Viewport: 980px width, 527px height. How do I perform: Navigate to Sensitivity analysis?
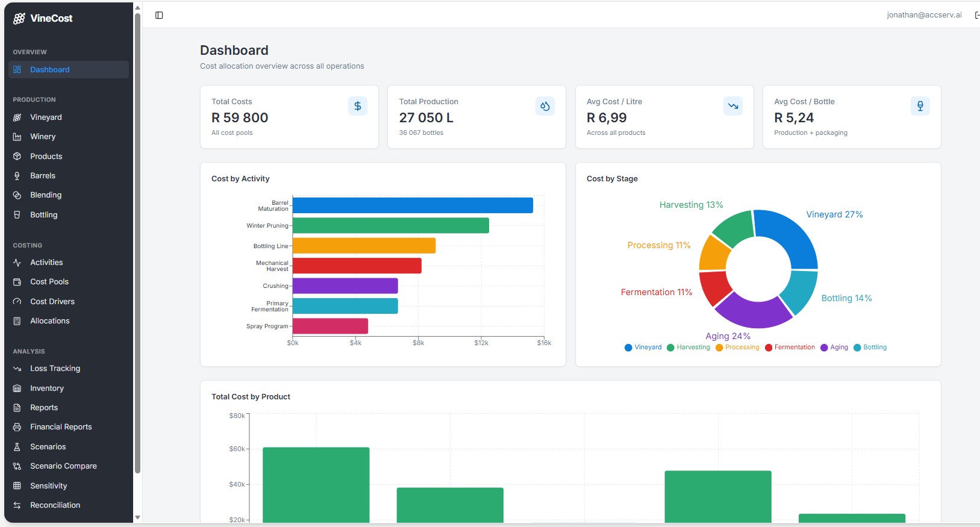(x=69, y=486)
